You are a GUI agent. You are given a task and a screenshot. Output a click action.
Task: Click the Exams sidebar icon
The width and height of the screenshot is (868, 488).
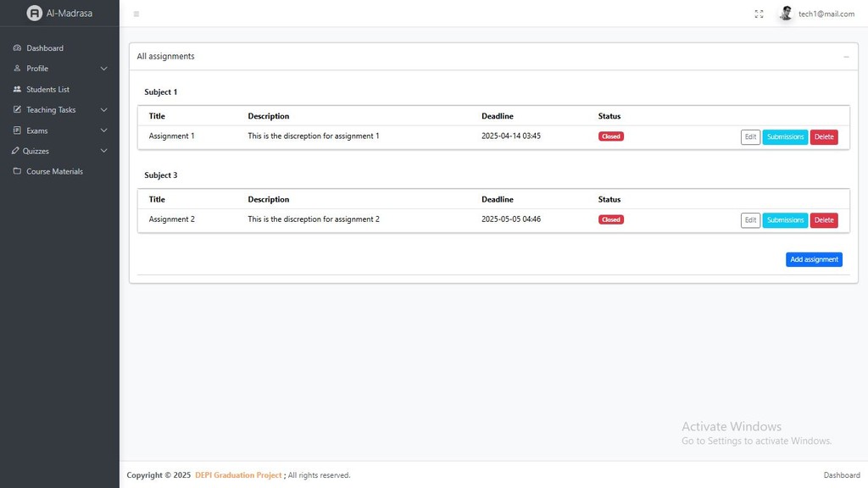(17, 130)
